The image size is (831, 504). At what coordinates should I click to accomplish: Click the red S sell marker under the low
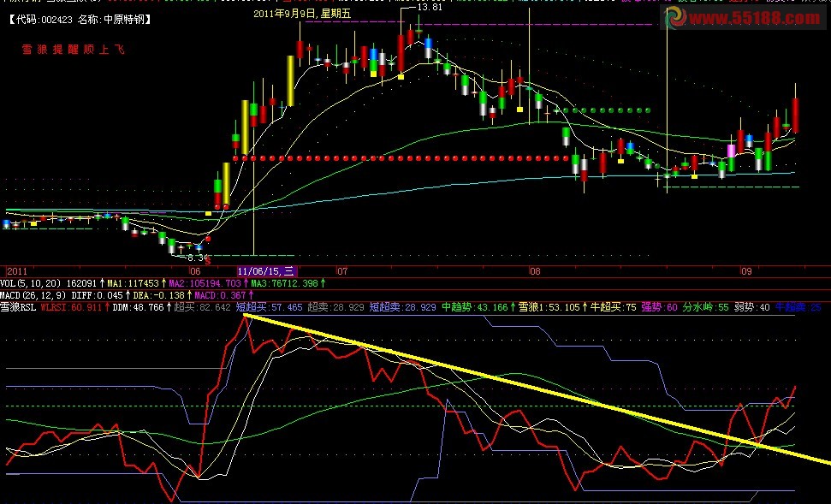[x=208, y=261]
